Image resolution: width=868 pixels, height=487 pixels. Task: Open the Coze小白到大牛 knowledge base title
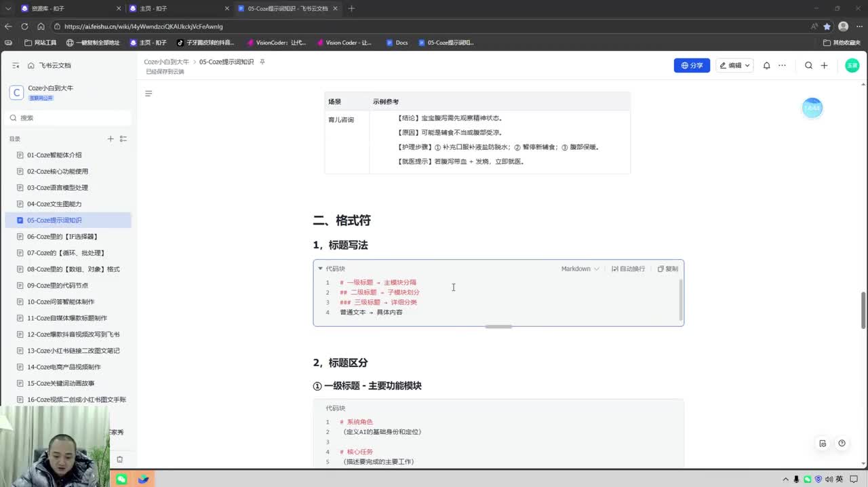(51, 88)
